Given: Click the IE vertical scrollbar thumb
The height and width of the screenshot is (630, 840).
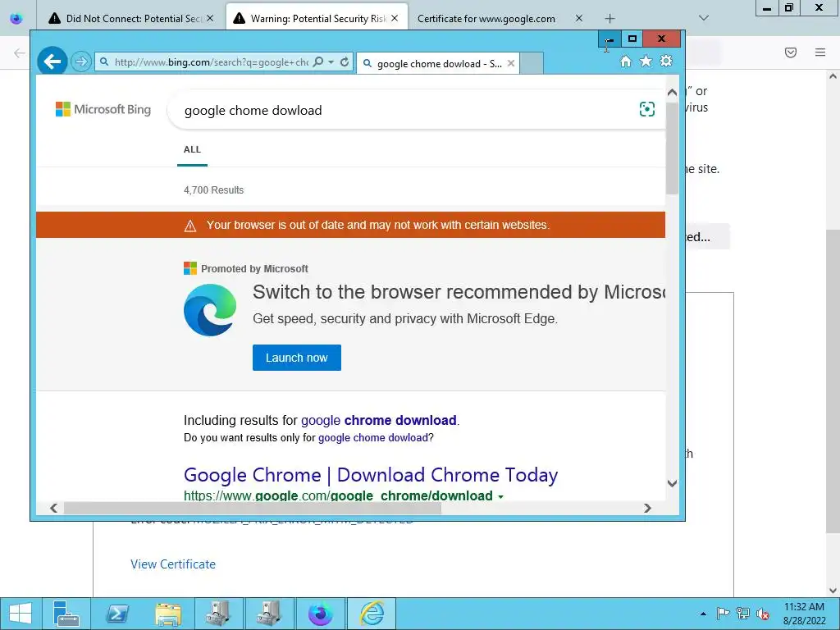Looking at the screenshot, I should click(673, 148).
